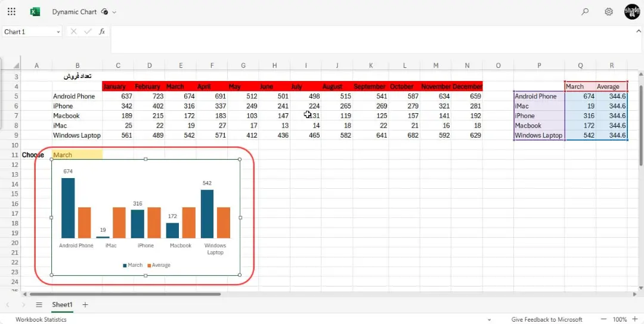The height and width of the screenshot is (324, 644).
Task: Open the app launcher grid icon
Action: coord(11,12)
